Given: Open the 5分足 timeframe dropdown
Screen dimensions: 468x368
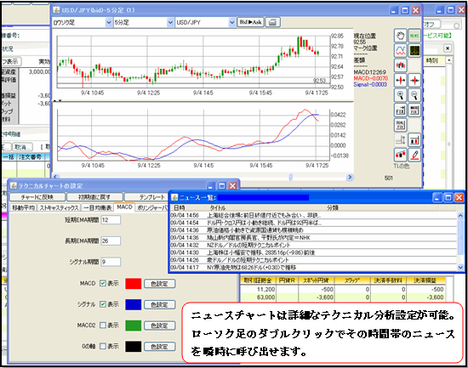Looking at the screenshot, I should (144, 22).
